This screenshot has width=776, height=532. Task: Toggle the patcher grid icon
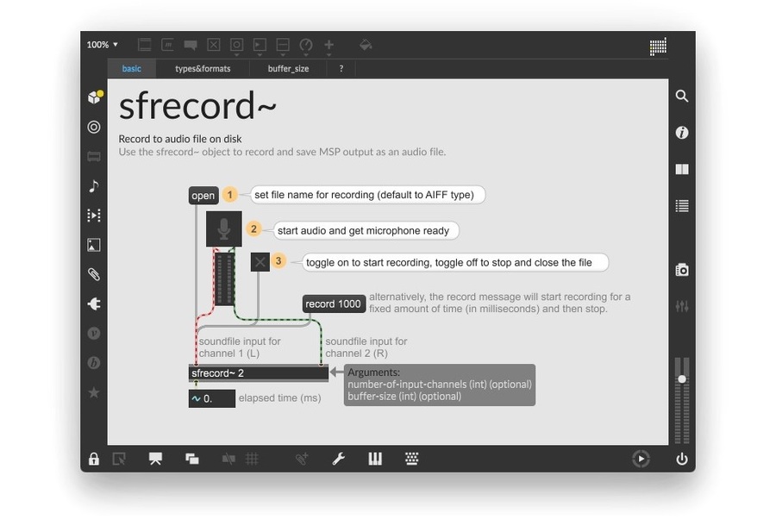tap(252, 459)
